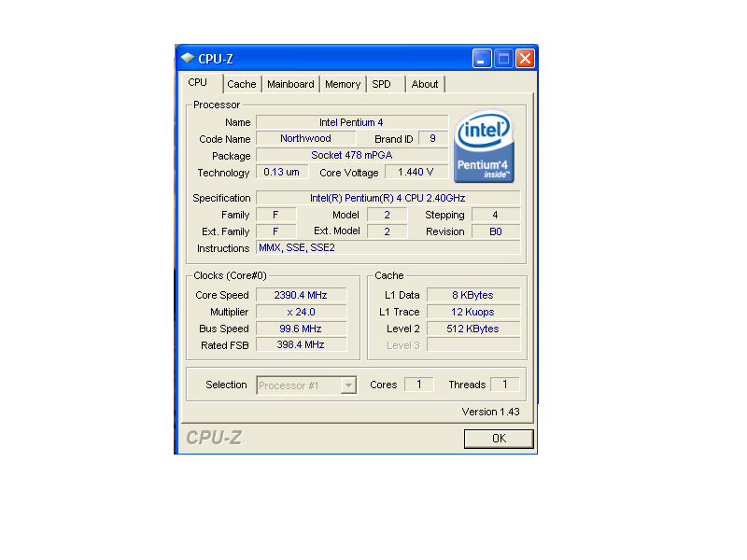Image resolution: width=747 pixels, height=560 pixels.
Task: Click the Stepping value 4
Action: (496, 215)
